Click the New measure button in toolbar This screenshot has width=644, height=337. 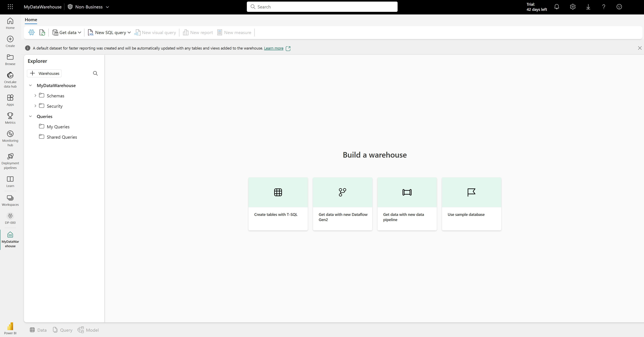pos(234,32)
